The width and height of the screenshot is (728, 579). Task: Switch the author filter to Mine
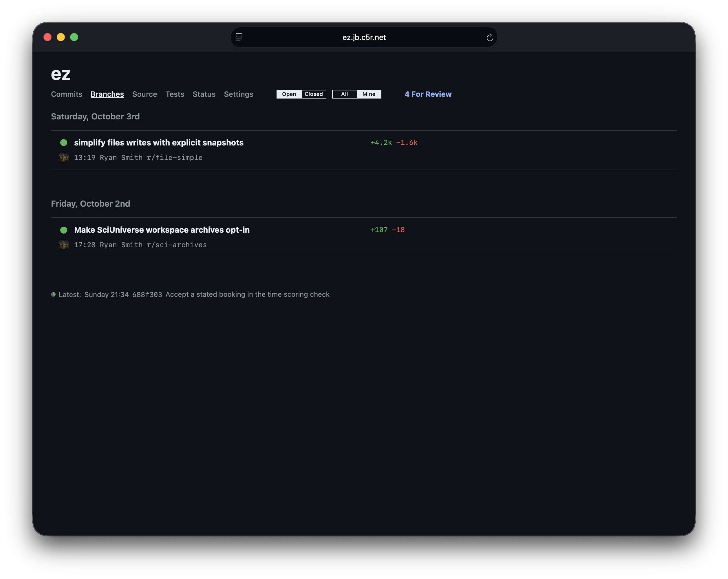369,94
